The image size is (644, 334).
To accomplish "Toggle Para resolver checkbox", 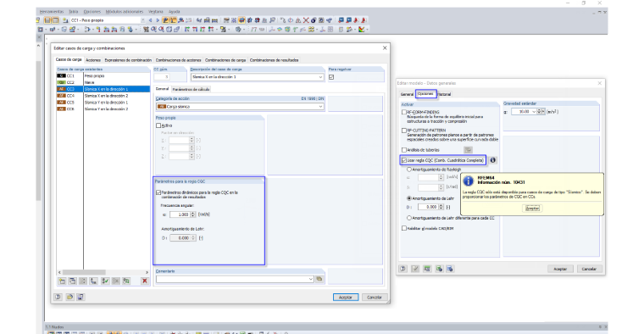I will (331, 77).
